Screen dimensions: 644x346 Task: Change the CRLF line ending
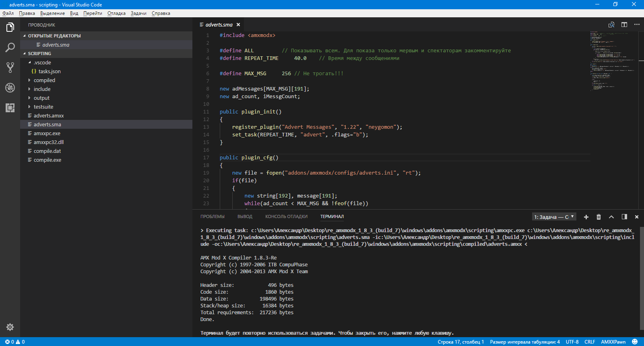(590, 342)
